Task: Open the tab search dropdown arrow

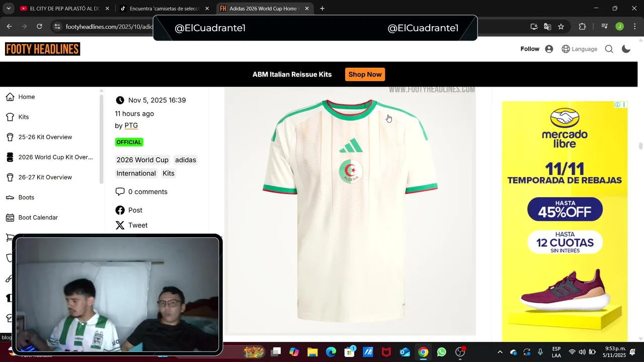Action: tap(9, 9)
